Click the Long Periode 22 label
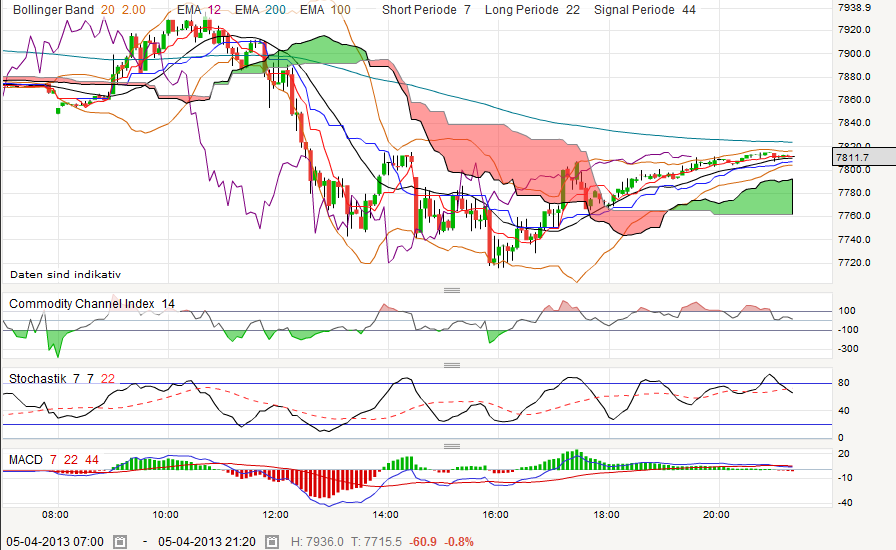 pyautogui.click(x=532, y=10)
